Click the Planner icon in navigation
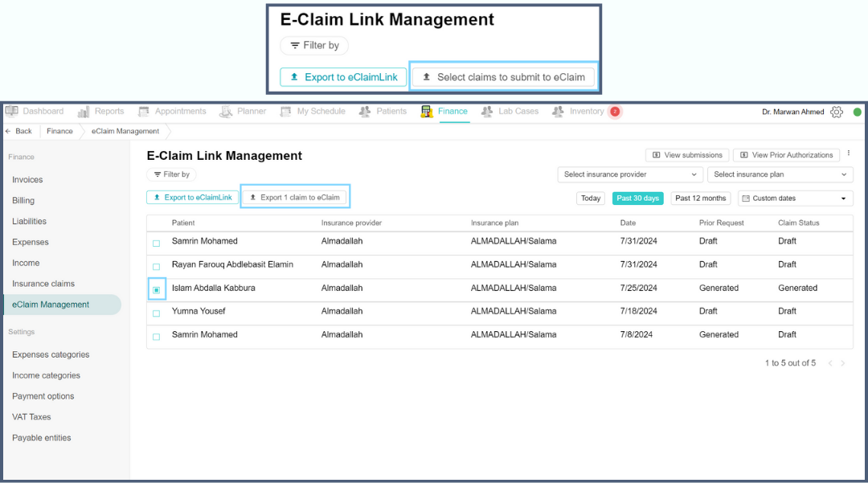Screen dimensions: 868x483 [x=226, y=112]
